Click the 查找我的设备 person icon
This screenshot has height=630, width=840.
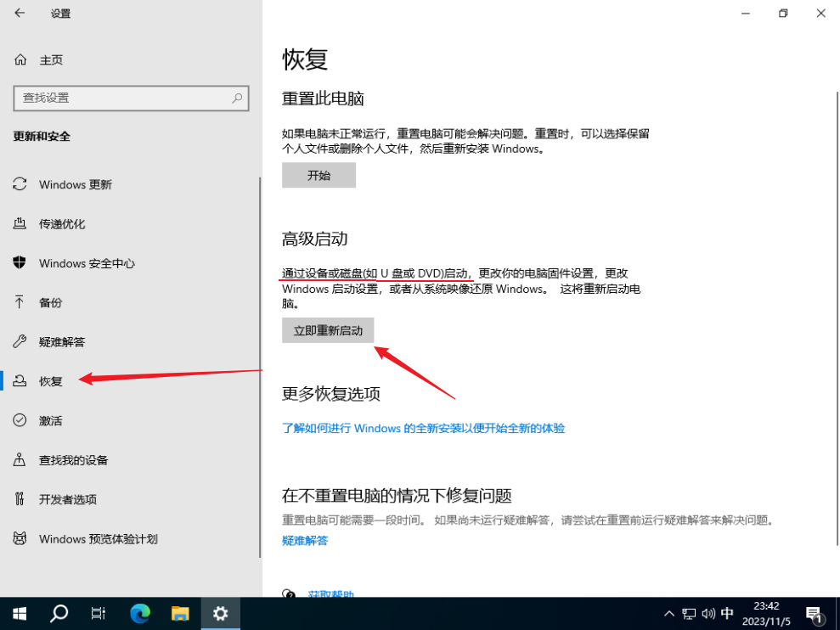point(20,459)
